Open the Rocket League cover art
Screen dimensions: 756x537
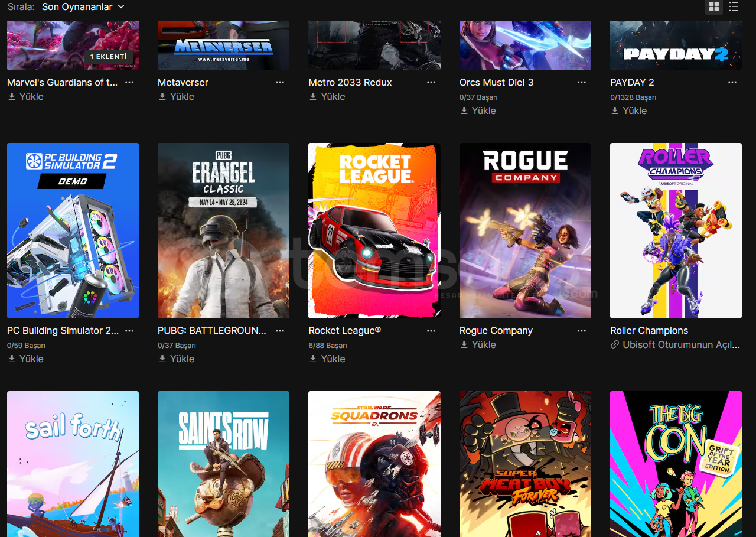pyautogui.click(x=374, y=230)
